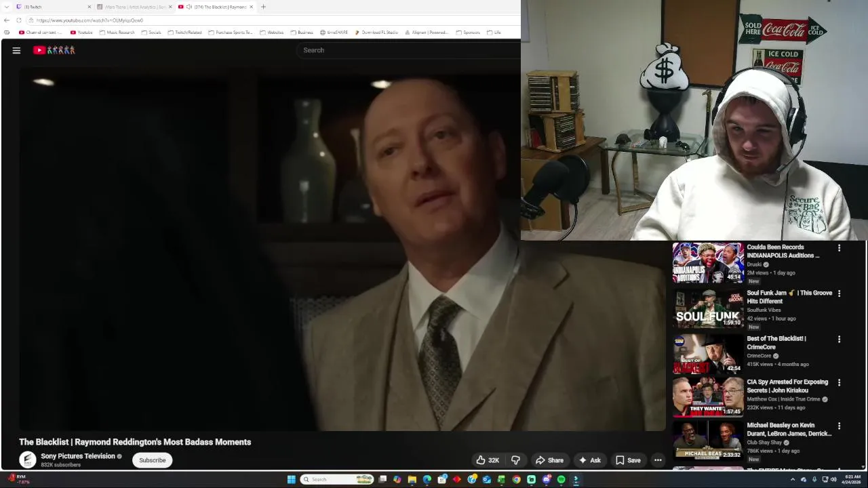Open Sony Pictures Television channel name
This screenshot has height=488, width=868.
coord(78,456)
